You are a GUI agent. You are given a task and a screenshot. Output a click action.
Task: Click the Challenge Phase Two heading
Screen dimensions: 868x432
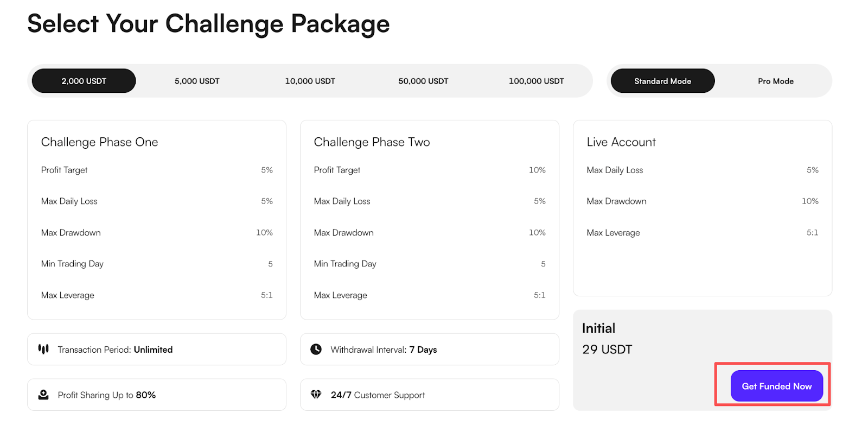pos(372,142)
